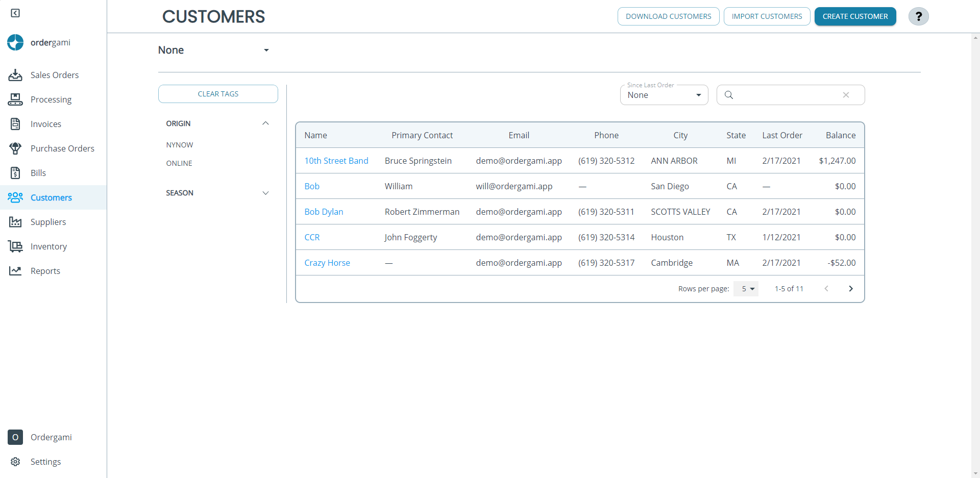
Task: Open the Processing icon in sidebar
Action: tap(15, 99)
